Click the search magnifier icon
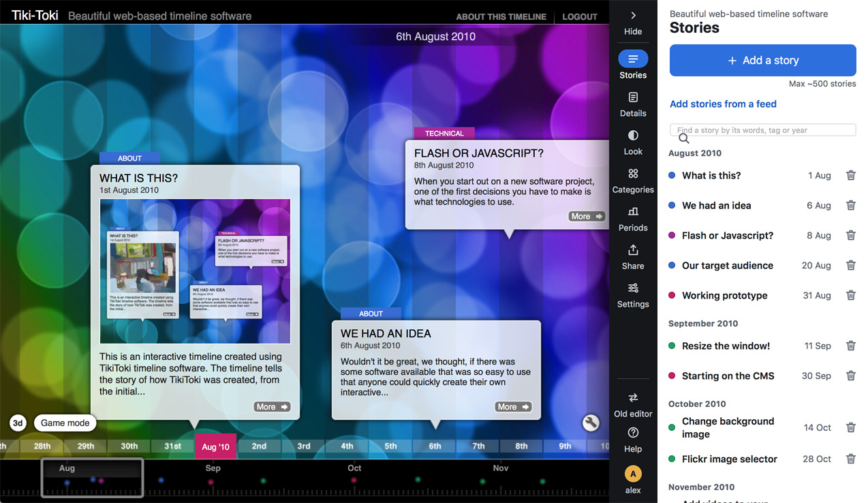The height and width of the screenshot is (503, 868). (x=683, y=138)
